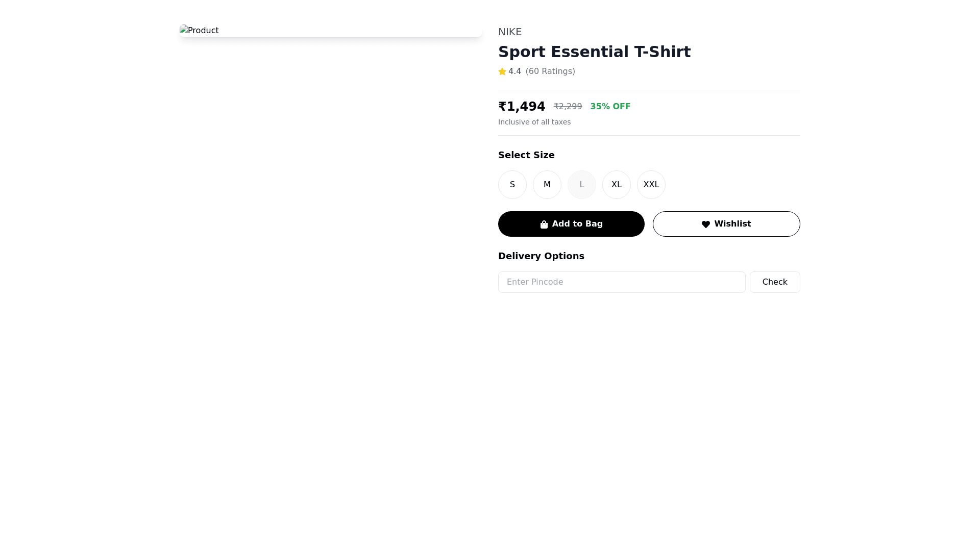Click the struck-through ₹2,299 original price
Viewport: 980px width, 551px height.
coord(568,107)
